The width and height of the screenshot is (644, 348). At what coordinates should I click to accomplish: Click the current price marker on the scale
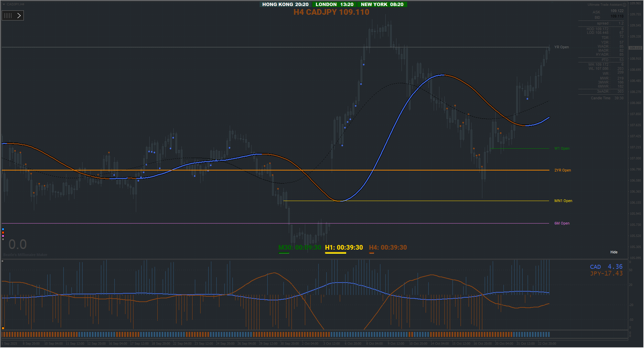pyautogui.click(x=635, y=48)
